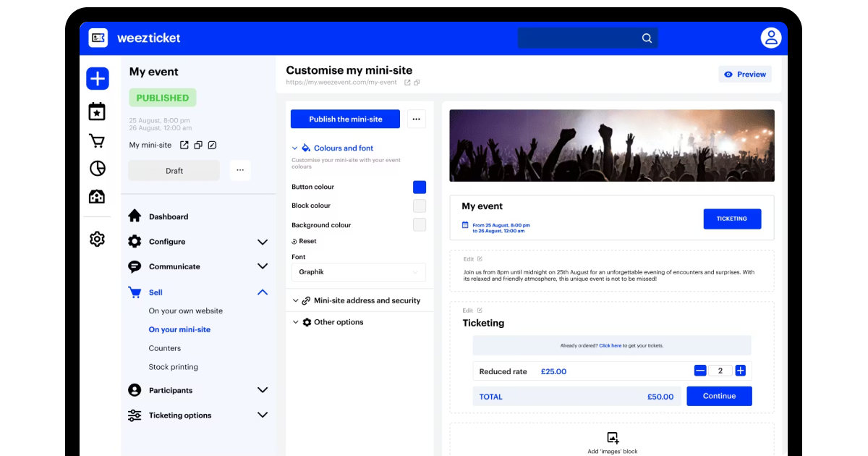Image resolution: width=868 pixels, height=456 pixels.
Task: Click the TICKETING button in event card
Action: (x=732, y=219)
